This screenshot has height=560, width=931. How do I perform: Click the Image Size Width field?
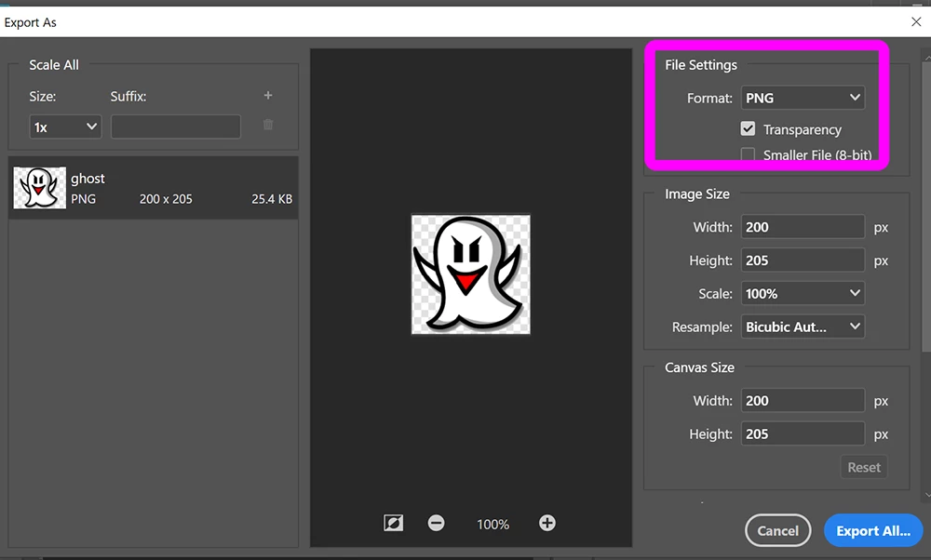click(803, 227)
